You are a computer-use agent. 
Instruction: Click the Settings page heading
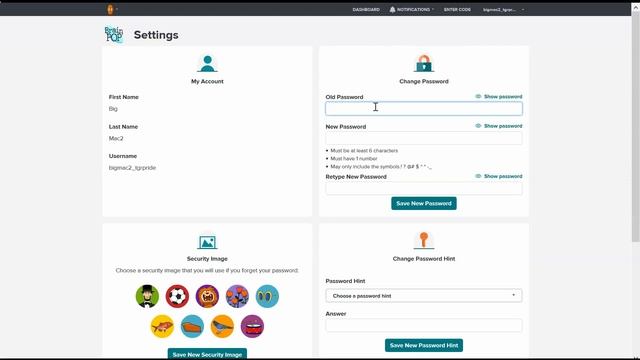(x=156, y=35)
